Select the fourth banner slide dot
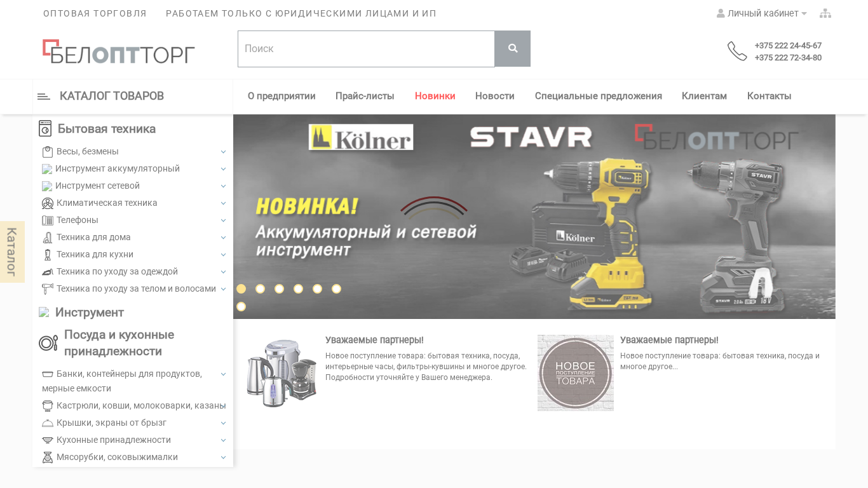 pos(299,289)
